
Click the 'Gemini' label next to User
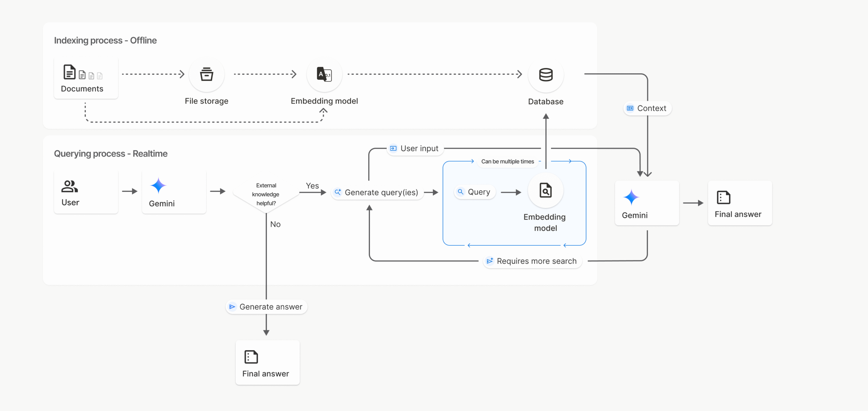point(162,204)
